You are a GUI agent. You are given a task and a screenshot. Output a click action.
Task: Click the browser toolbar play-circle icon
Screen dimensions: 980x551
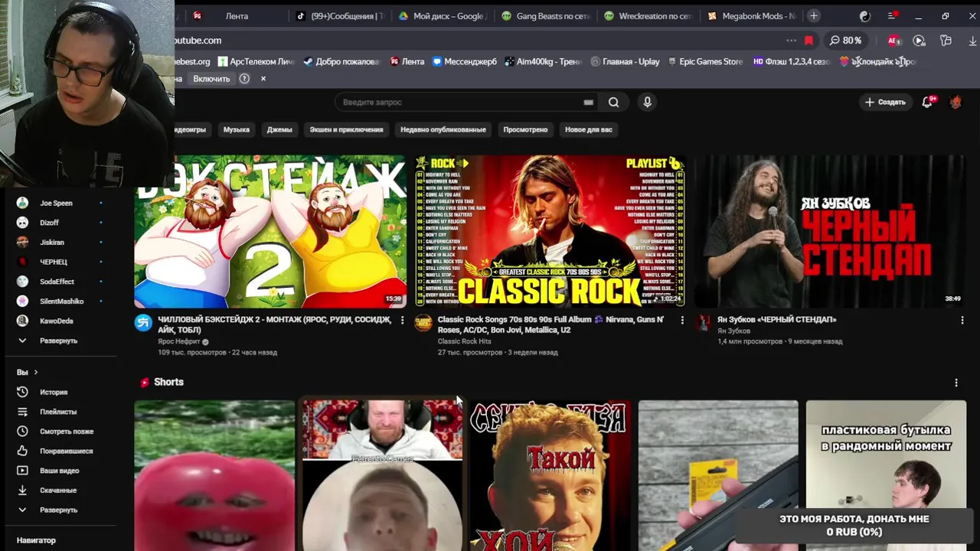(919, 41)
